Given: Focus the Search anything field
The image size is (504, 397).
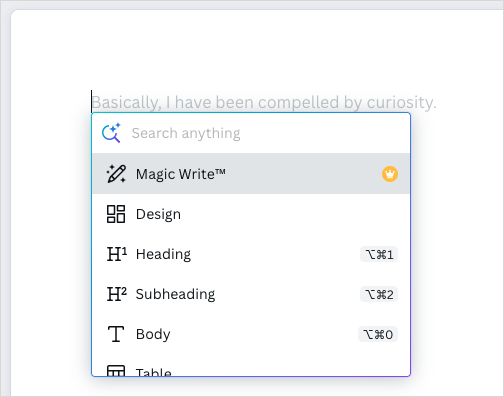Looking at the screenshot, I should pos(251,133).
